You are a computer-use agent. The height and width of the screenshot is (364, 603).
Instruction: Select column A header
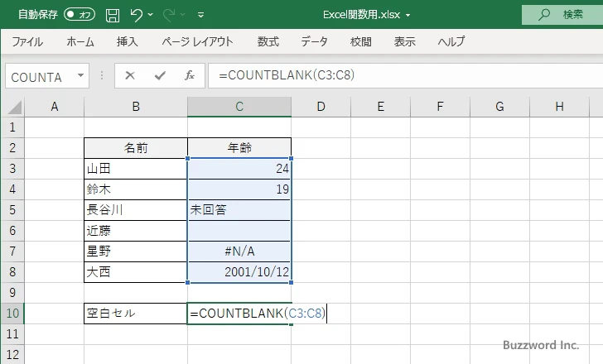(54, 107)
